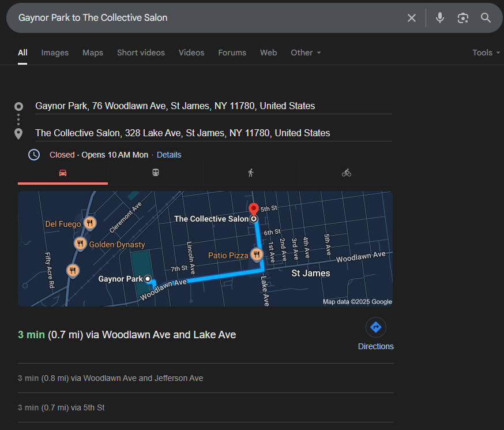
Task: Start voice search with microphone icon
Action: pos(440,18)
